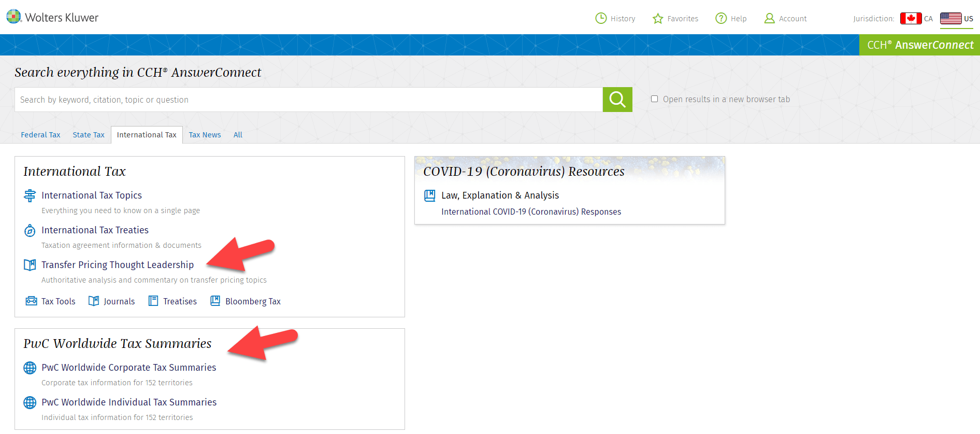Viewport: 980px width, 434px height.
Task: Click the International Tax section heading
Action: coord(75,172)
